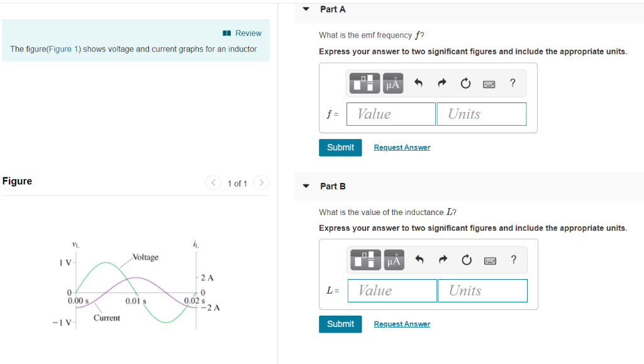This screenshot has width=644, height=364.
Task: Click the help question mark in Part B toolbar
Action: 513,259
